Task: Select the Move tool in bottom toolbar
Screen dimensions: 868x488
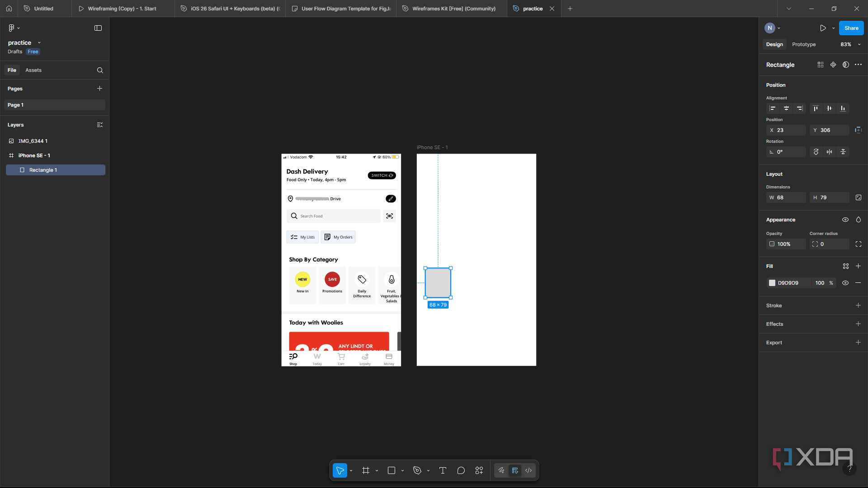Action: (340, 470)
